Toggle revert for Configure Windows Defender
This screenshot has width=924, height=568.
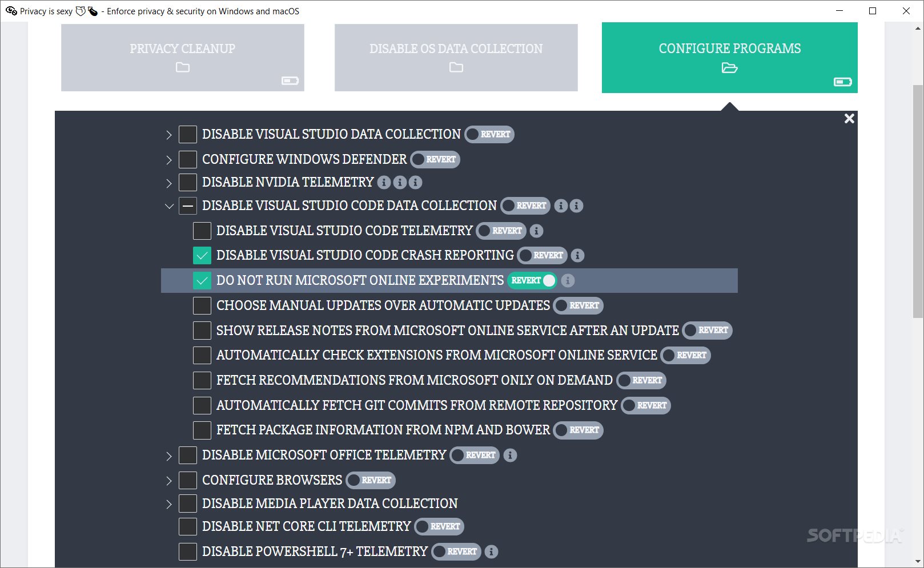(x=435, y=159)
